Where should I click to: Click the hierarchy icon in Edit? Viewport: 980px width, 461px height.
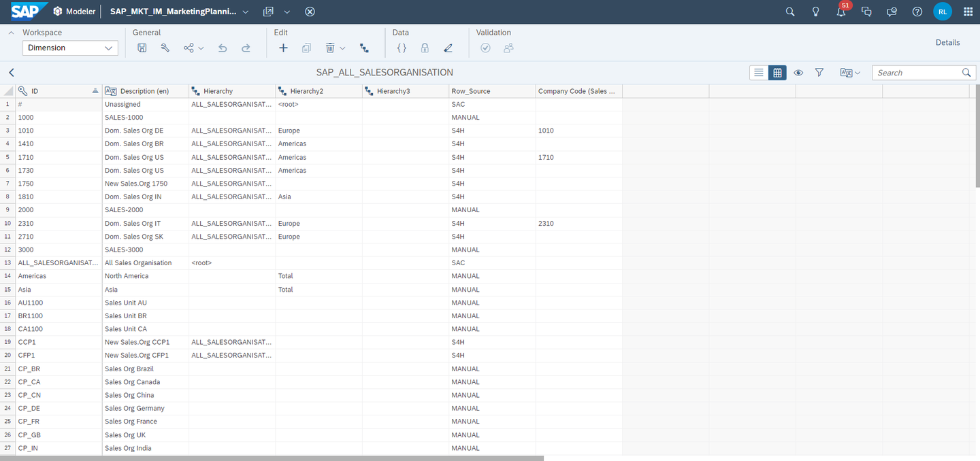click(x=364, y=48)
